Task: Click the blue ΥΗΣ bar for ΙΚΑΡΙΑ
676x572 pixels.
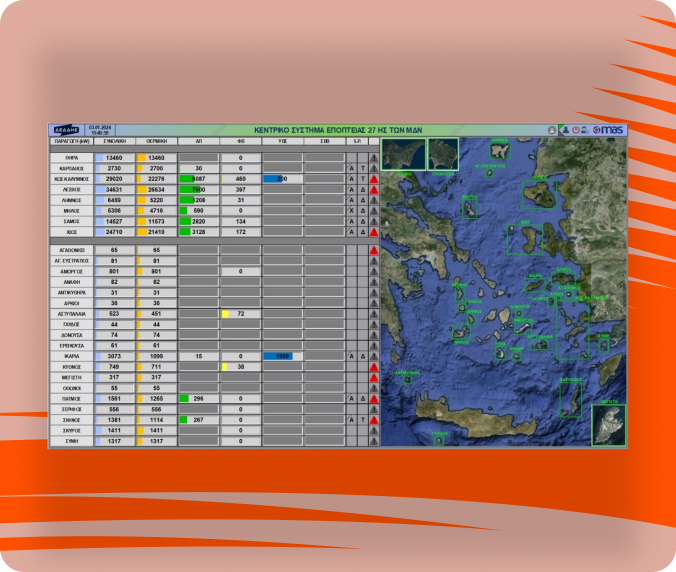Action: click(278, 356)
